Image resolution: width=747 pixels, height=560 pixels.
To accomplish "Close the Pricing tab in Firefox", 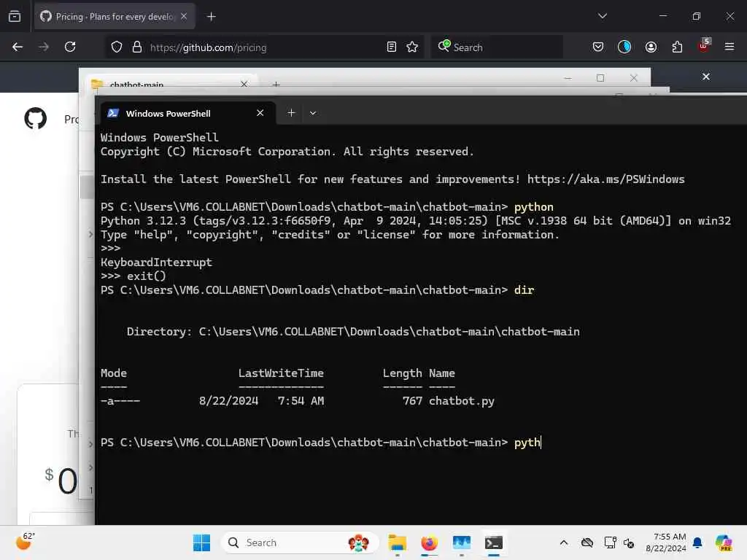I will [x=185, y=16].
